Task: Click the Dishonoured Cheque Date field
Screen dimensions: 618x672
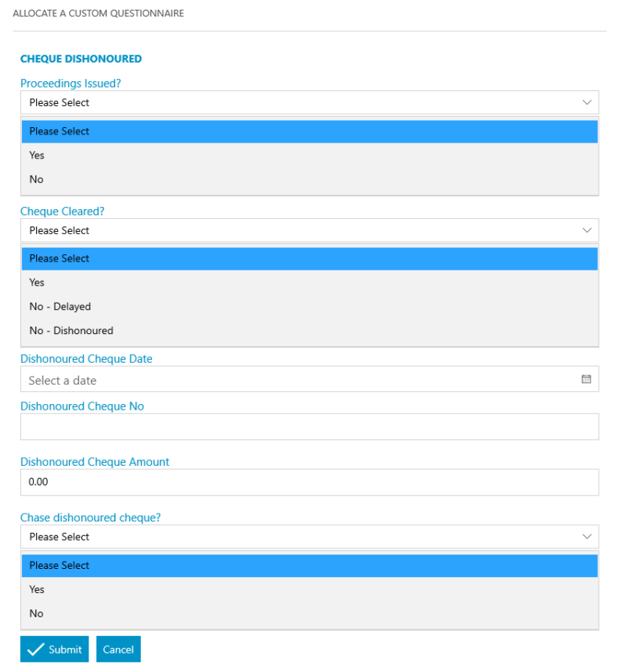Action: pyautogui.click(x=298, y=380)
